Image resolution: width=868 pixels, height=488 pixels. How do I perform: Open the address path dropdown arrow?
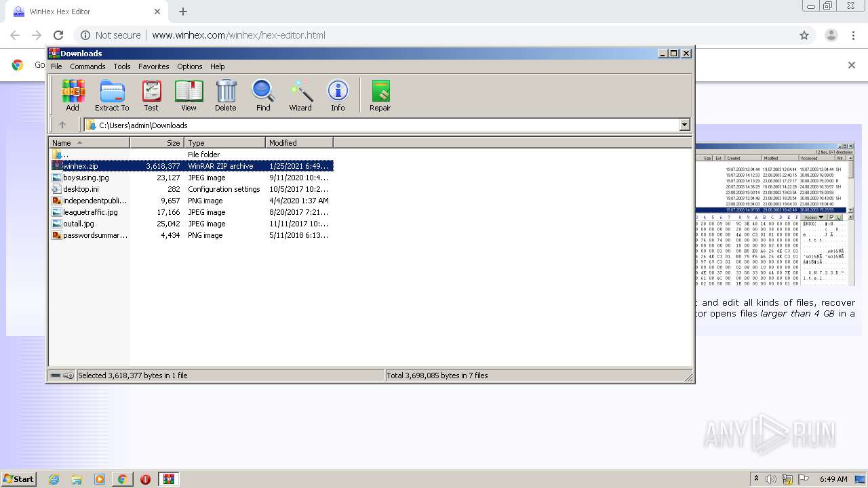point(684,125)
